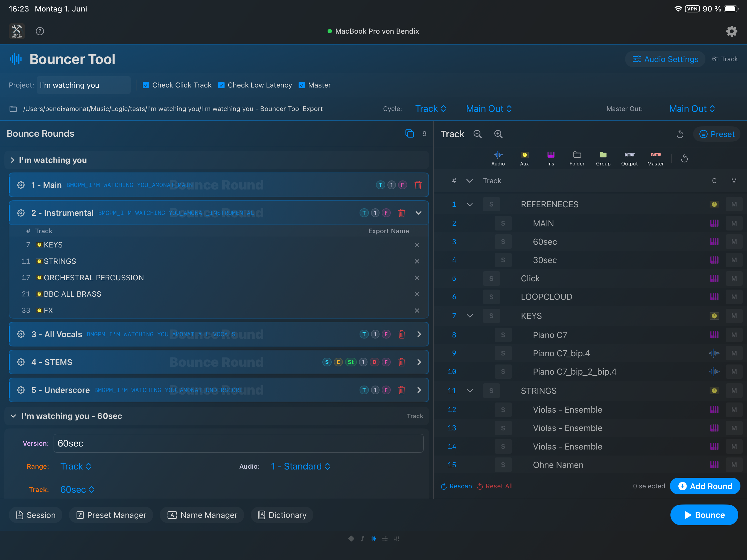Start the Bounce
Screen dimensions: 747x560
pyautogui.click(x=704, y=515)
